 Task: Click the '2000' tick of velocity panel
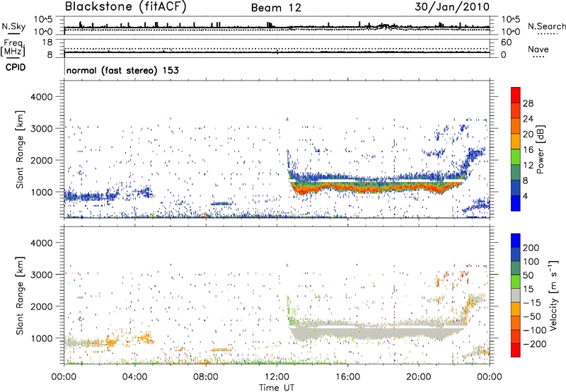42,306
